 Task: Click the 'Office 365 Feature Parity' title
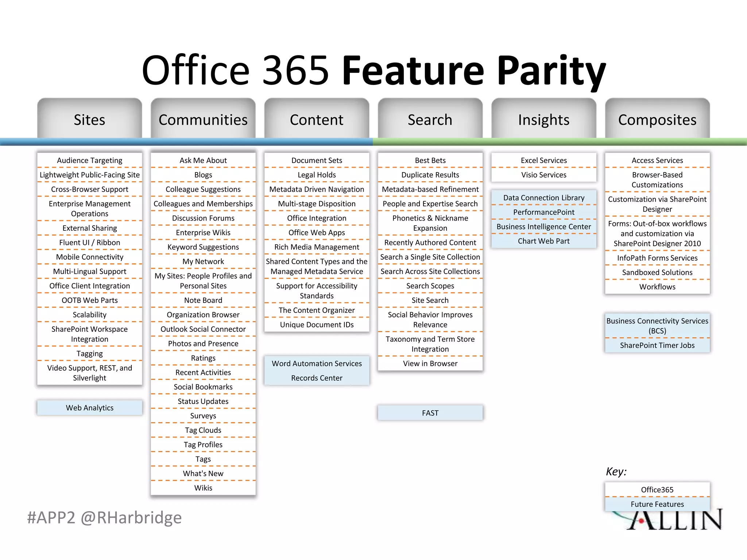point(373,70)
